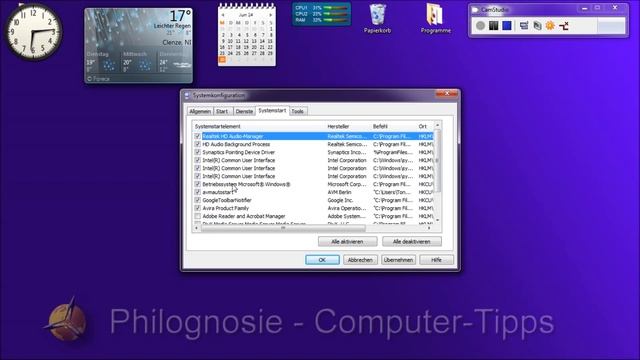Click the Adobe System... manufacturer cell
The width and height of the screenshot is (640, 360).
347,216
